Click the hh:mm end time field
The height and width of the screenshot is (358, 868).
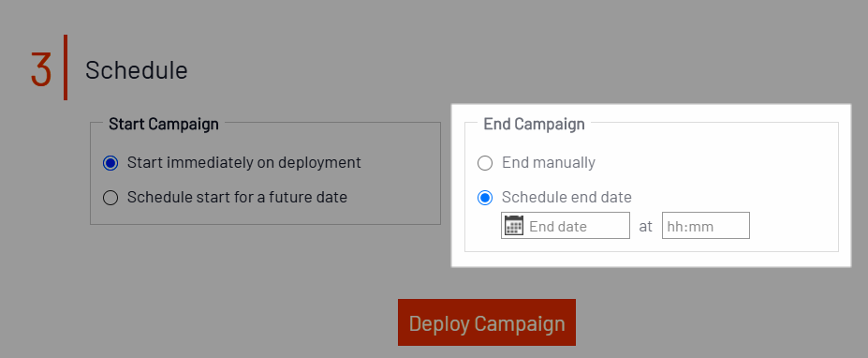click(x=706, y=226)
